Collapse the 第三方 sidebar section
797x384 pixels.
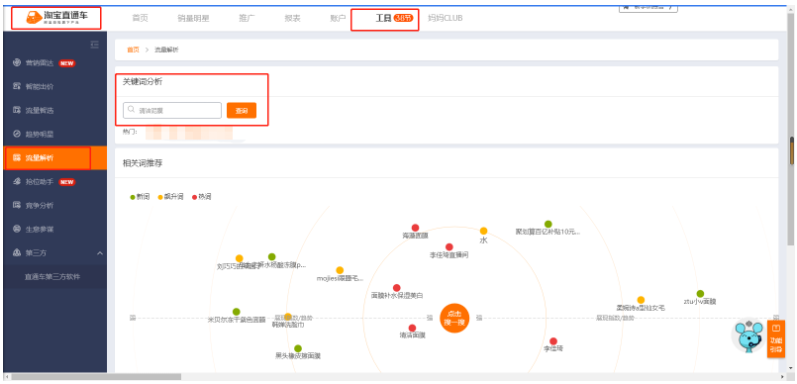point(100,253)
